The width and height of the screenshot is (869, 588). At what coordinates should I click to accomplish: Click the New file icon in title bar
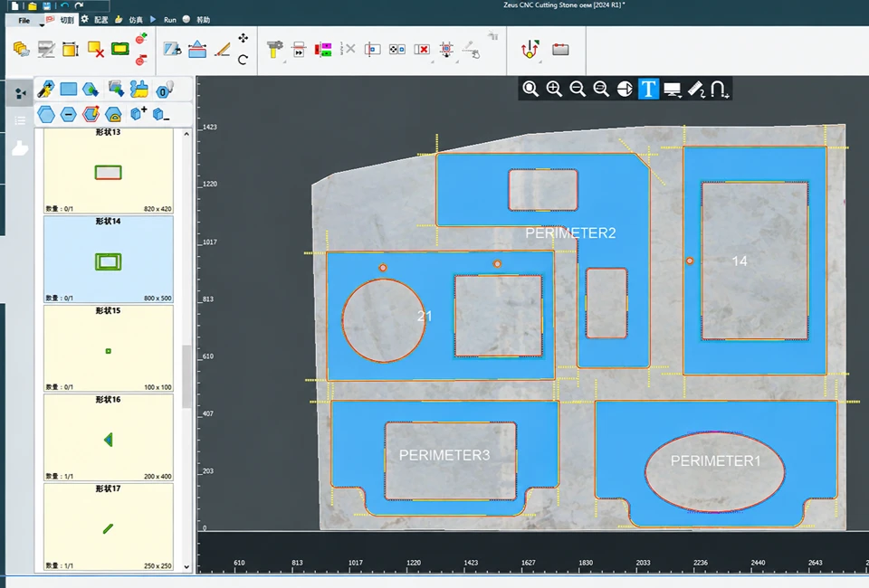[15, 5]
